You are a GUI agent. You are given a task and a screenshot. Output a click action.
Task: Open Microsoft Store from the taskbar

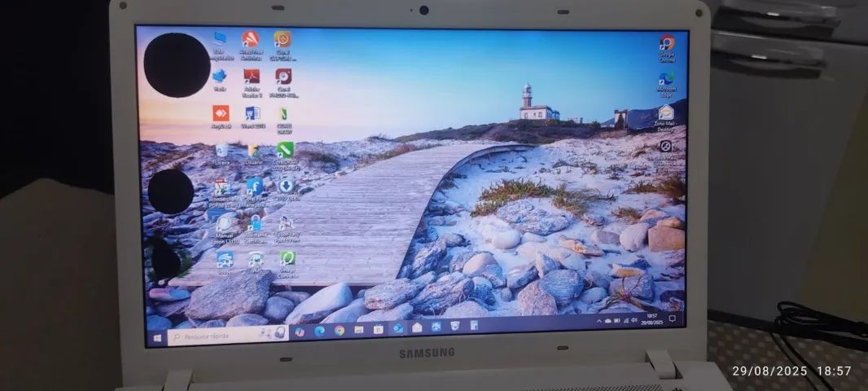coord(378,330)
